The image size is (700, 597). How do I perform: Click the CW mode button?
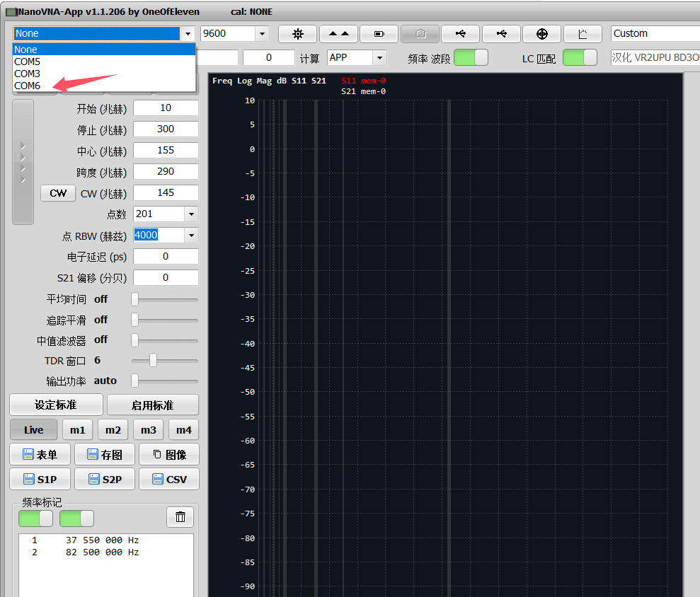click(x=58, y=193)
